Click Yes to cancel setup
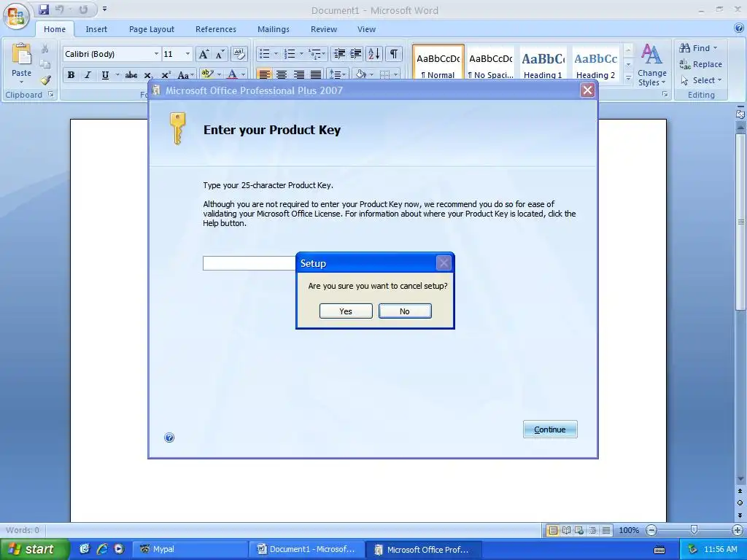The image size is (747, 560). click(x=346, y=311)
